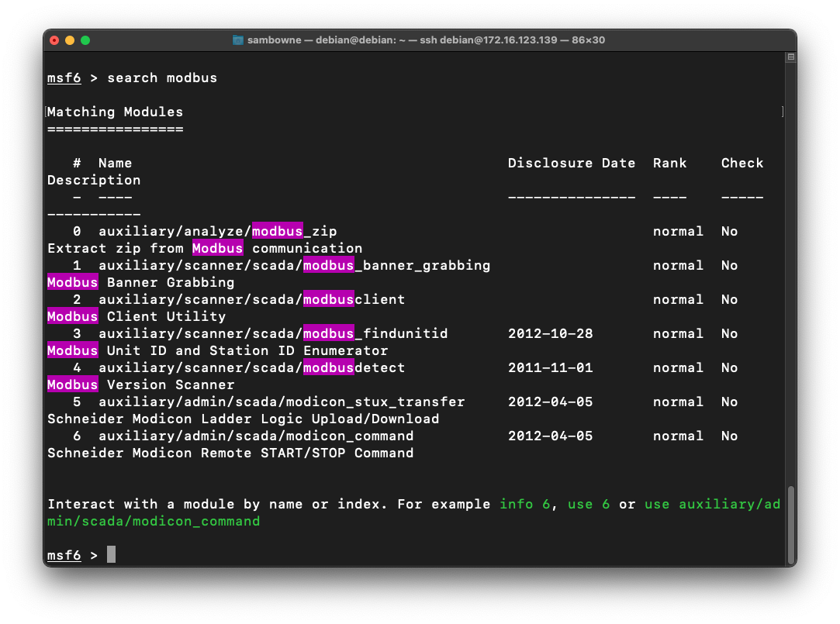This screenshot has width=840, height=624.
Task: Click the split pane icon at top right
Action: point(790,57)
